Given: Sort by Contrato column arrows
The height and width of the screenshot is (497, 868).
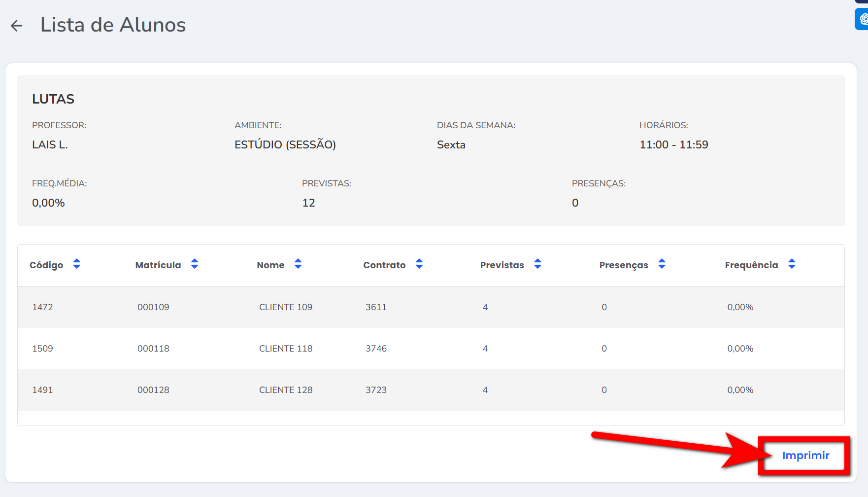Looking at the screenshot, I should 419,264.
